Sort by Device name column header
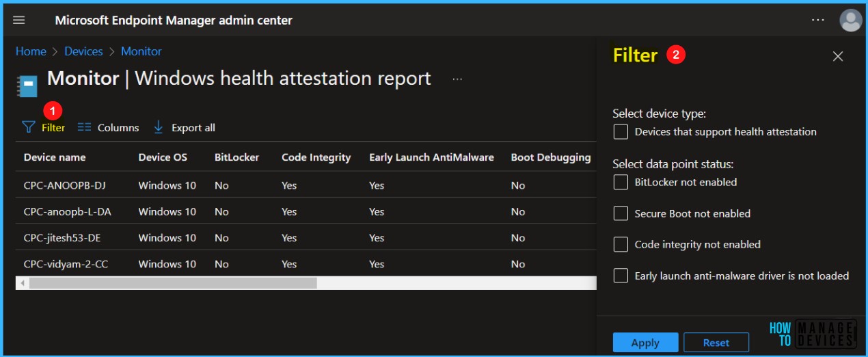Screen dimensions: 868x357 click(x=55, y=157)
